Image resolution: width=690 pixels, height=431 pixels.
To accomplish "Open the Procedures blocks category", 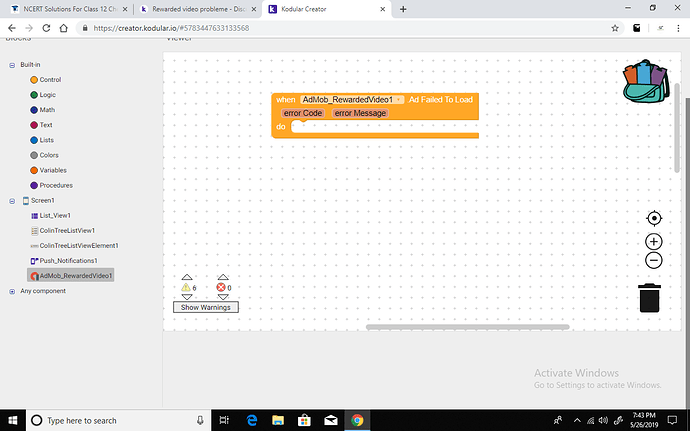I will [x=51, y=185].
